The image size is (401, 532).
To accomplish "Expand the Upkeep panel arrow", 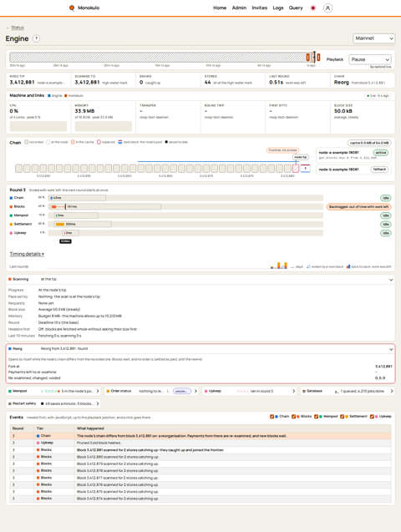I will pyautogui.click(x=293, y=391).
